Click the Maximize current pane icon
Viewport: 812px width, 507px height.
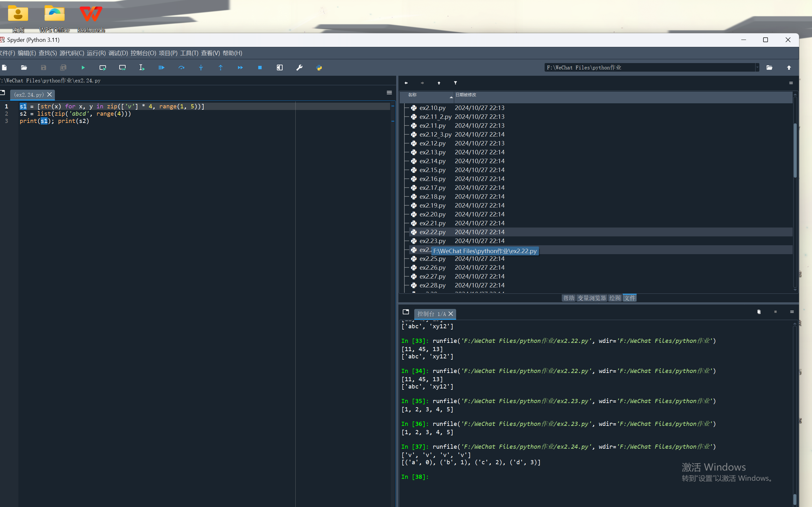tap(279, 68)
